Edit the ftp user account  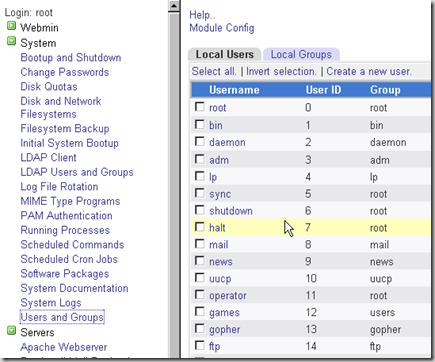(x=214, y=346)
